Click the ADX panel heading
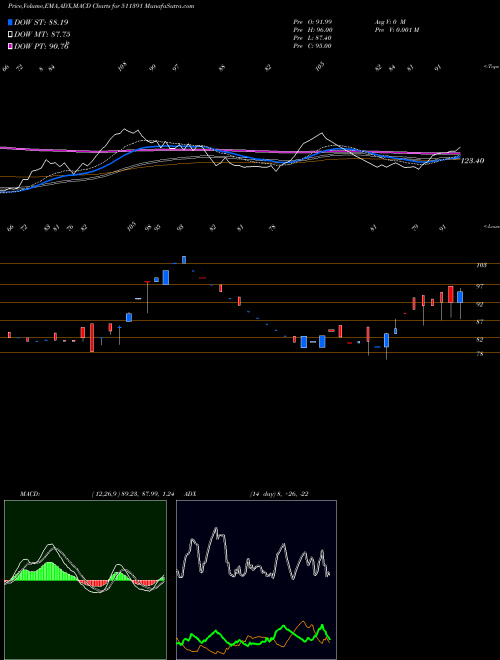 point(191,494)
